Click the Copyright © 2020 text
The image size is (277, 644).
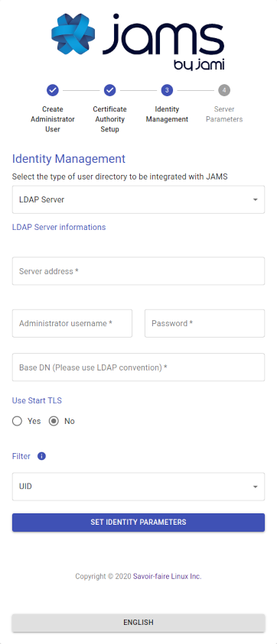pos(103,576)
